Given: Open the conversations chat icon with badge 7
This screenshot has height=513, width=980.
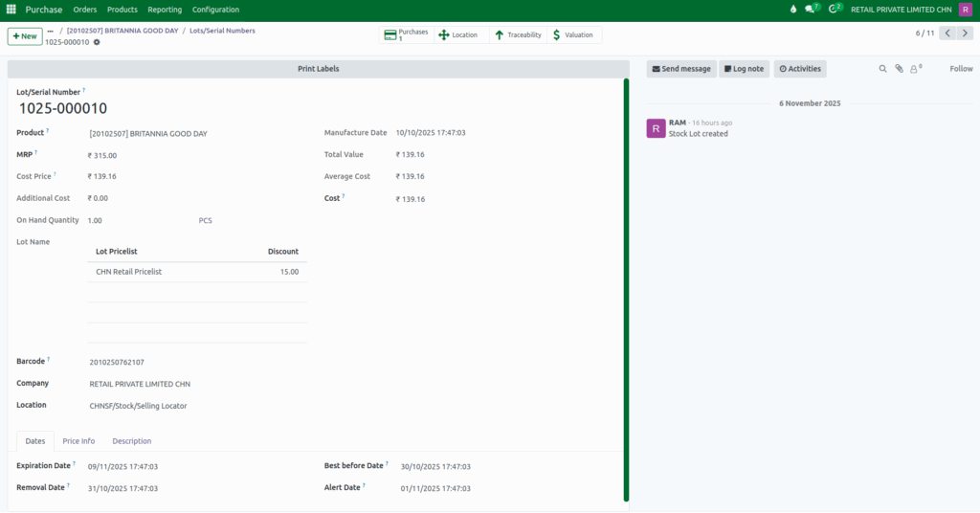Looking at the screenshot, I should tap(812, 9).
